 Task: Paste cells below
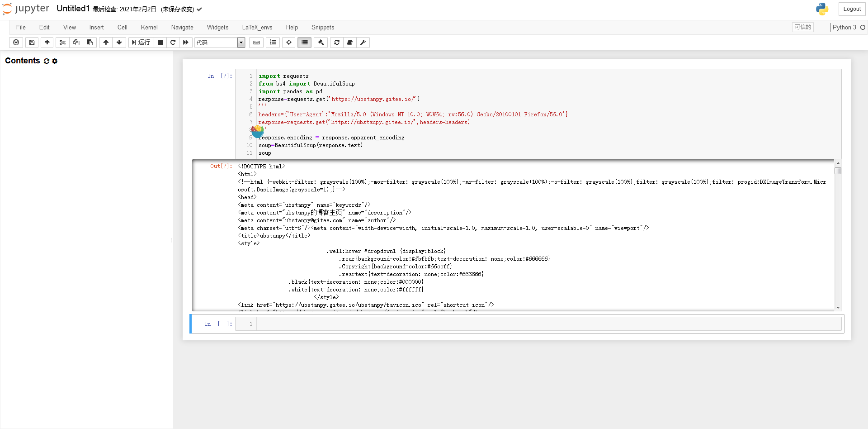click(90, 43)
